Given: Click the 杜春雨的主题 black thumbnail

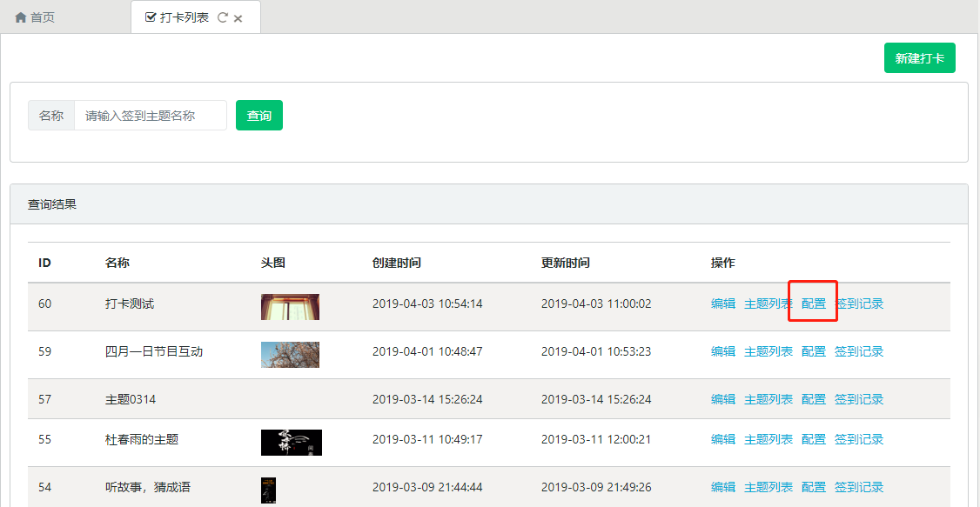Looking at the screenshot, I should 291,442.
